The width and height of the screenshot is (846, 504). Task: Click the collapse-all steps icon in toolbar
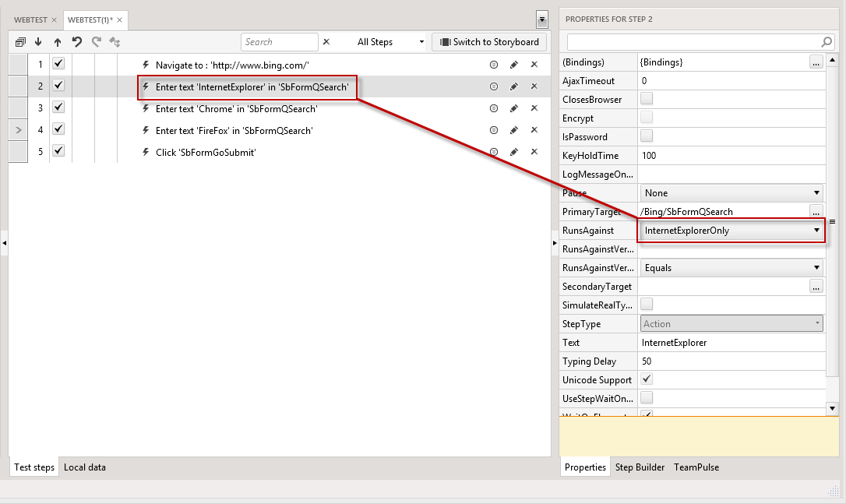[x=20, y=42]
